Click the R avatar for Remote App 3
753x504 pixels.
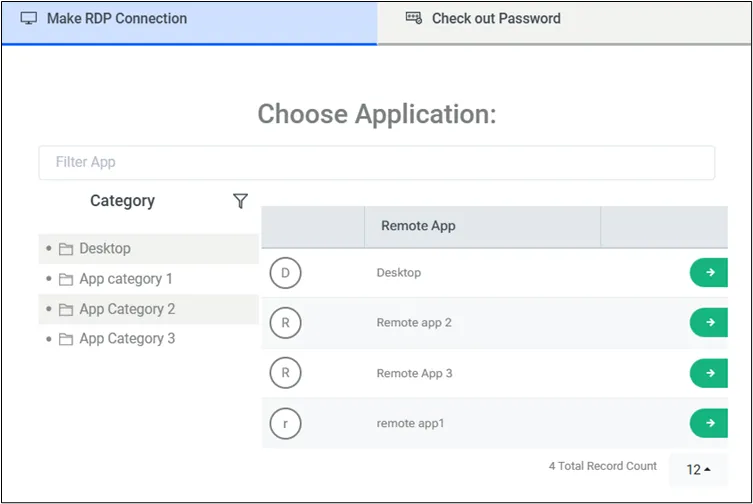[285, 373]
